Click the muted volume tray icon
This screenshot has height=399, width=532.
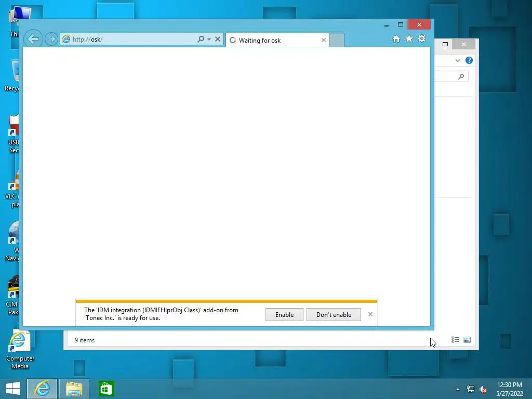click(483, 389)
